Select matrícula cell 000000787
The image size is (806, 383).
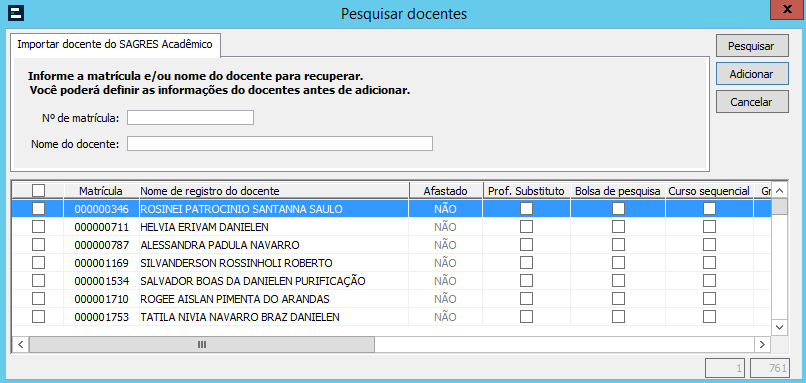(101, 245)
